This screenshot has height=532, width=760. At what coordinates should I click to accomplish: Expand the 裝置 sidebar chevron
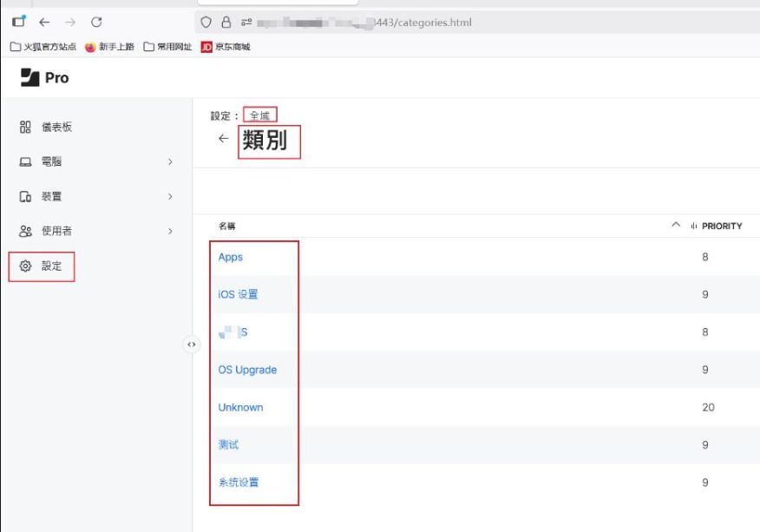[x=170, y=197]
